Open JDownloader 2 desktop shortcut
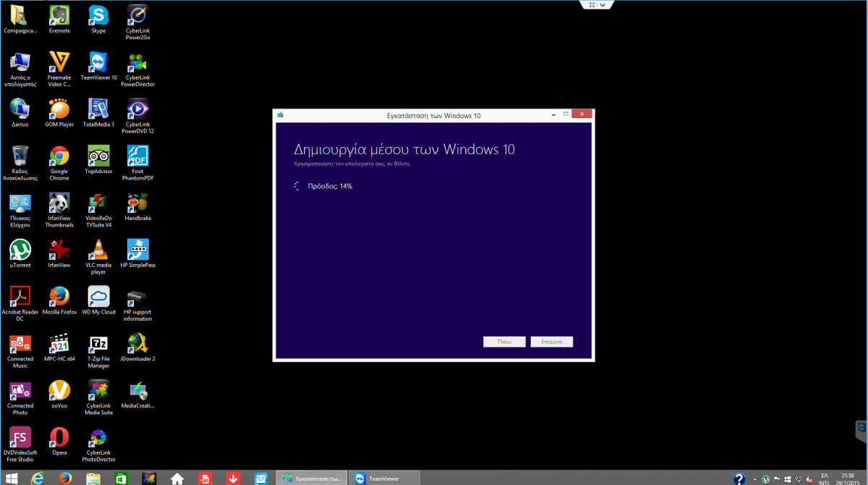The width and height of the screenshot is (868, 485). (x=137, y=347)
